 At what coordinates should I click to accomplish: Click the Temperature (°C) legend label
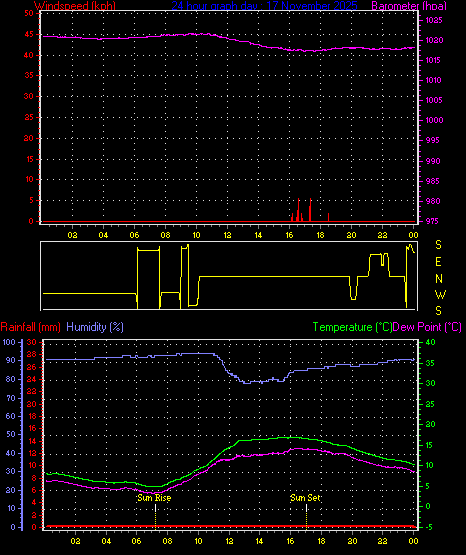352,327
